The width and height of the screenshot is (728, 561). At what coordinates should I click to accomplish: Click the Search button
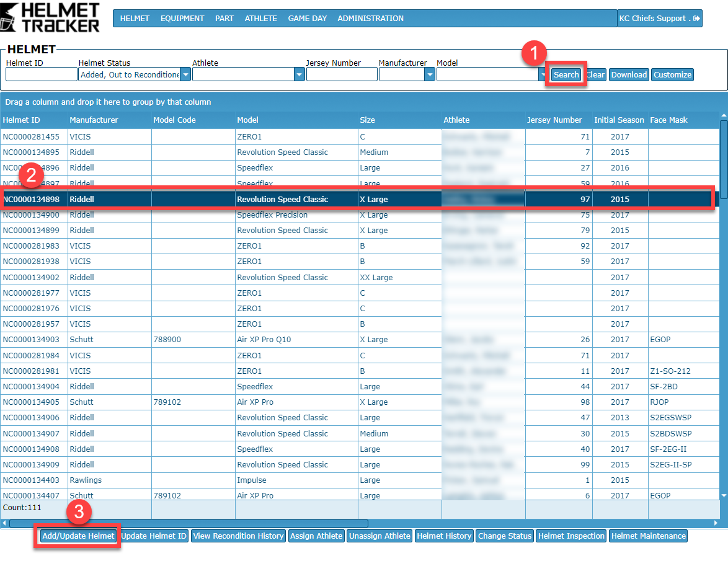click(x=566, y=75)
